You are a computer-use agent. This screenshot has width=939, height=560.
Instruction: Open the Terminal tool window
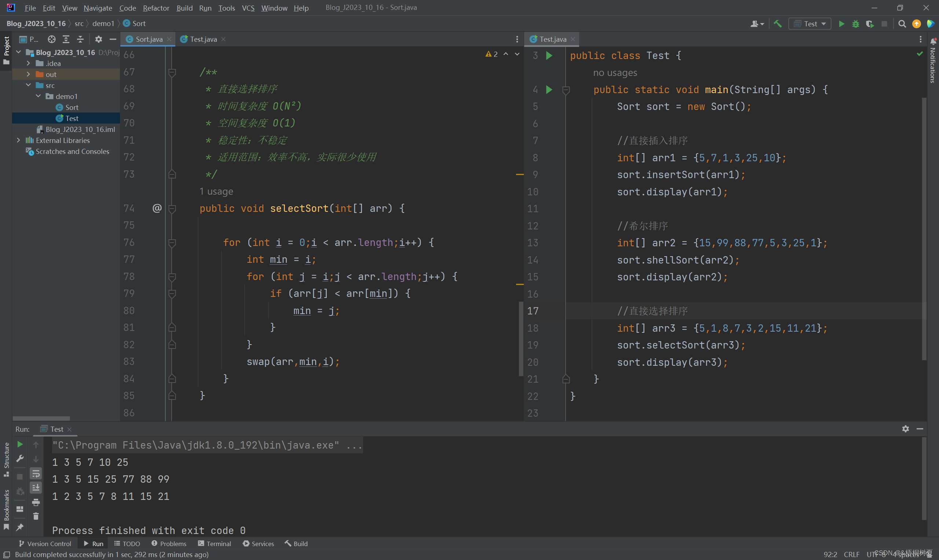click(x=215, y=544)
